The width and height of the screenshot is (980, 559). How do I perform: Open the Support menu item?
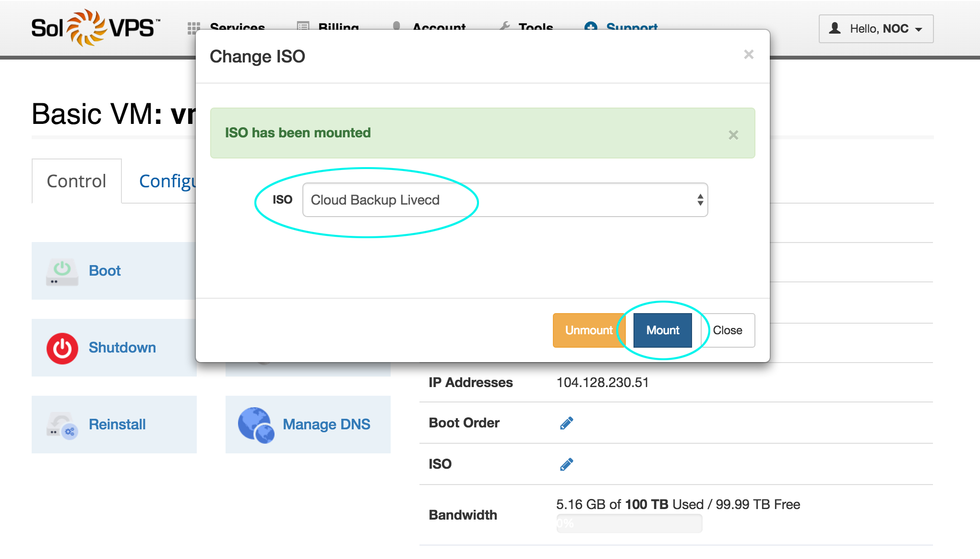[631, 25]
